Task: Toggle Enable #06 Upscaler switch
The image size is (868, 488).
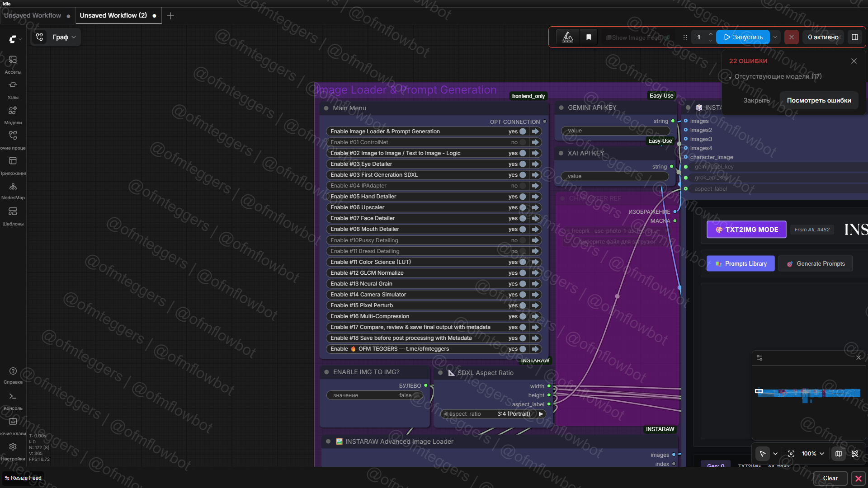Action: click(x=523, y=207)
